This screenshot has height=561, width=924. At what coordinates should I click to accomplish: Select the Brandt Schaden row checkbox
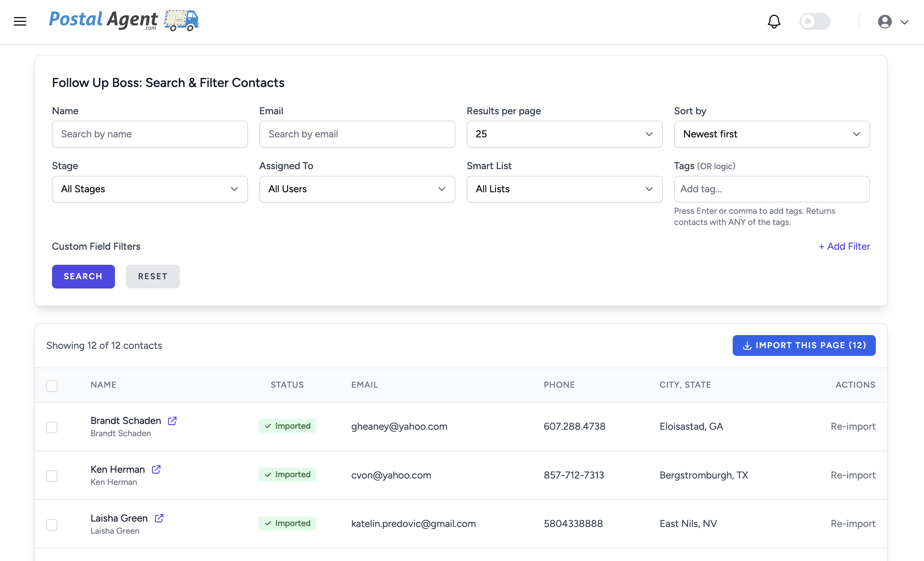tap(52, 427)
